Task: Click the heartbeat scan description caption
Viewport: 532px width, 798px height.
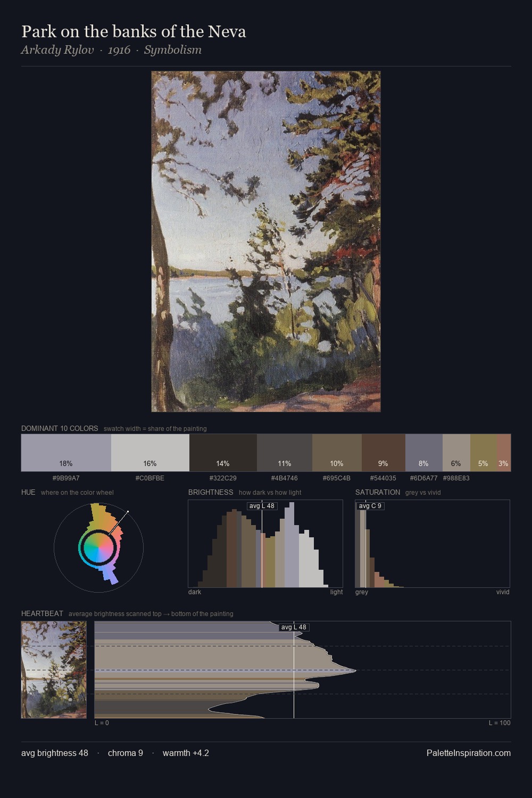Action: [x=151, y=614]
